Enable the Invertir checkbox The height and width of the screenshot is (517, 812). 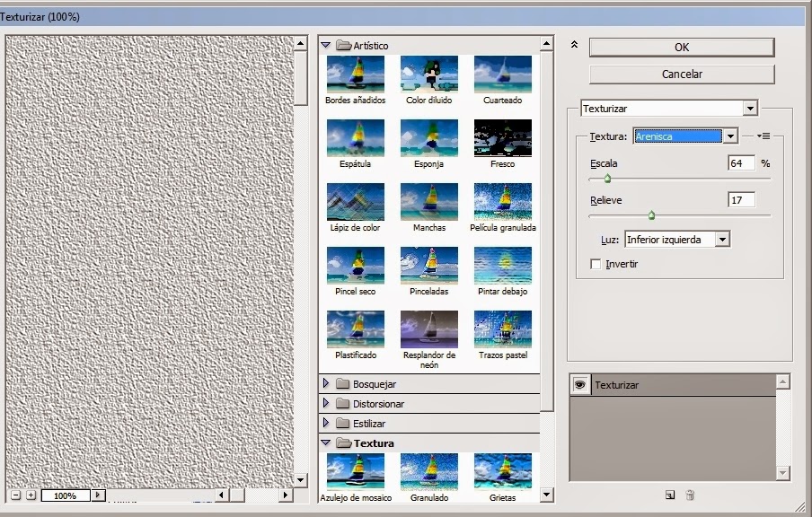[594, 263]
